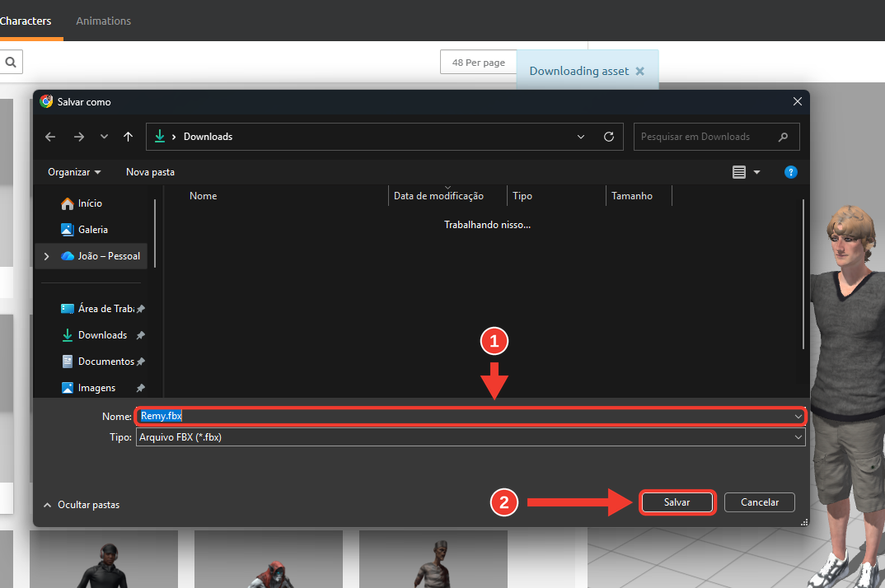Create a new folder with Nova pasta

point(150,172)
